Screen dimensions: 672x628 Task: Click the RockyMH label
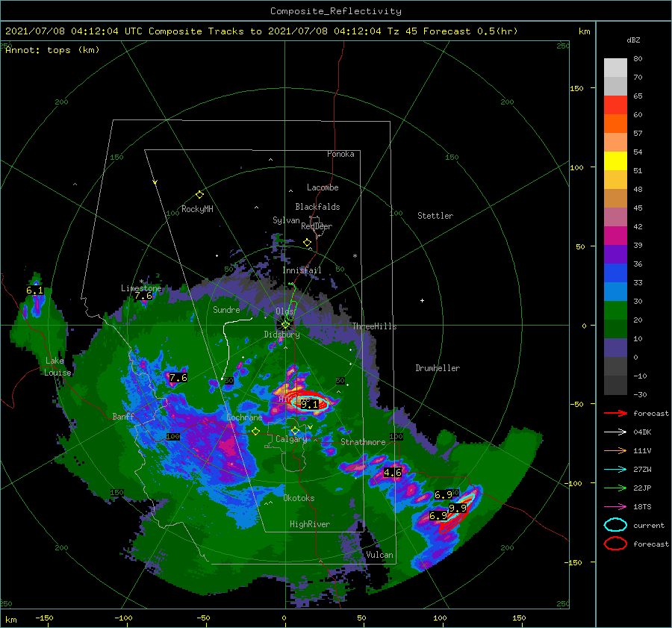(197, 209)
